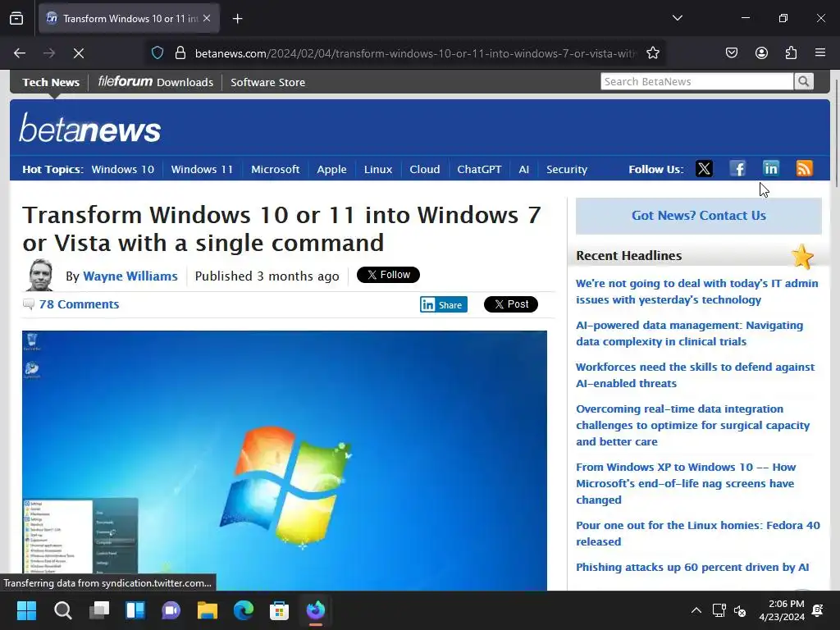
Task: Go back to previous page
Action: pos(20,53)
